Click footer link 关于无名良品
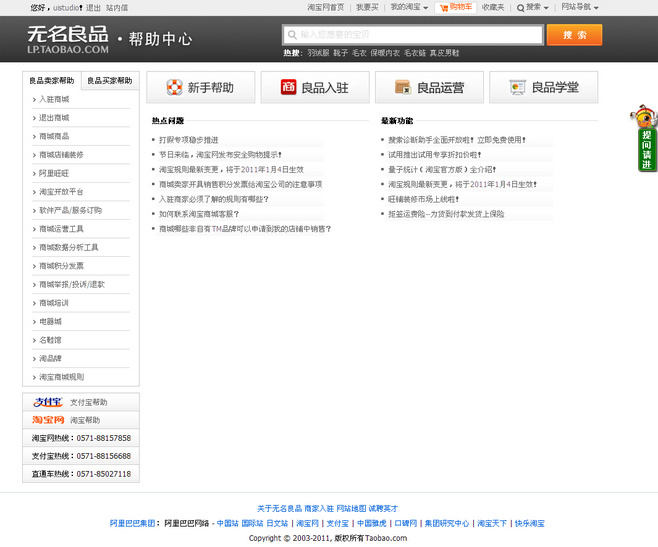This screenshot has height=547, width=658. tap(279, 508)
